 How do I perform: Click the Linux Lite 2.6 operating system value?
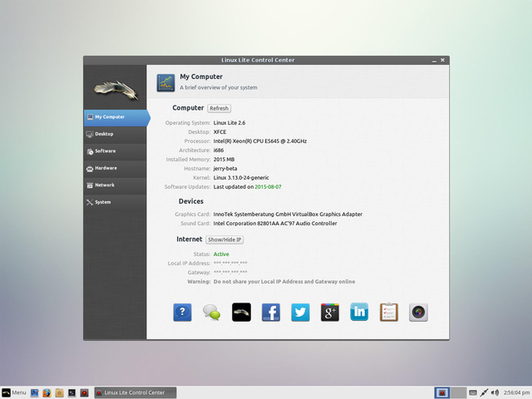pyautogui.click(x=229, y=123)
